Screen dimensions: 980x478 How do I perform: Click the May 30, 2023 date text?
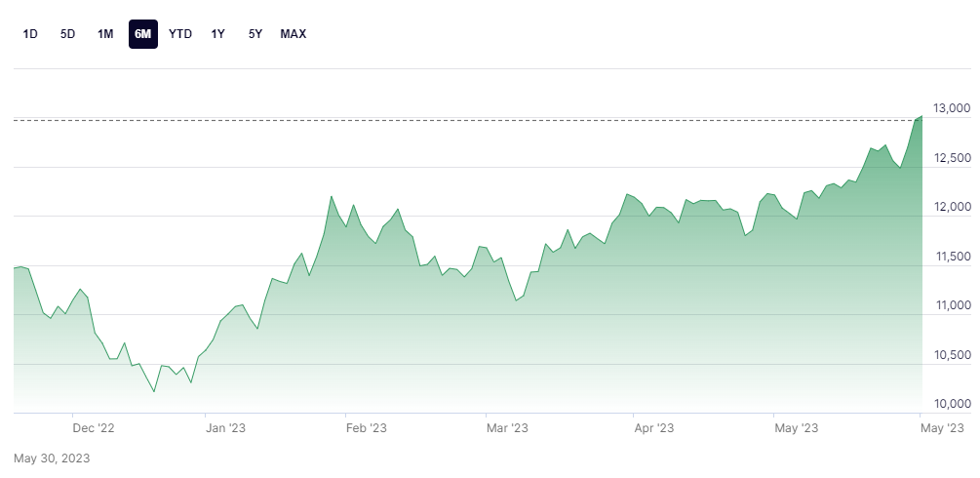click(x=51, y=458)
